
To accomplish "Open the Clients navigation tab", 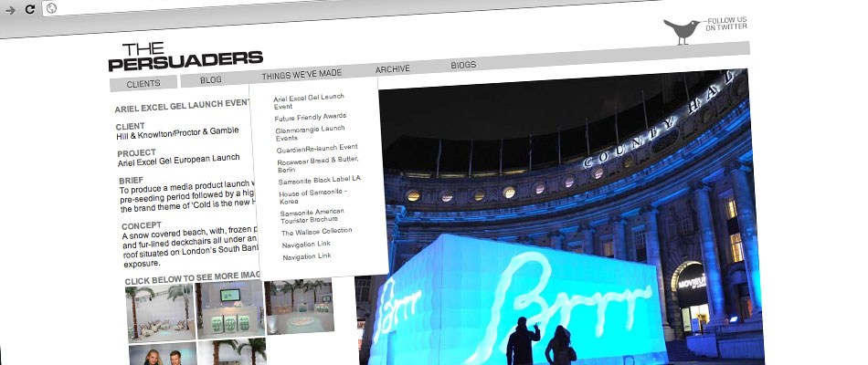I will pos(143,83).
